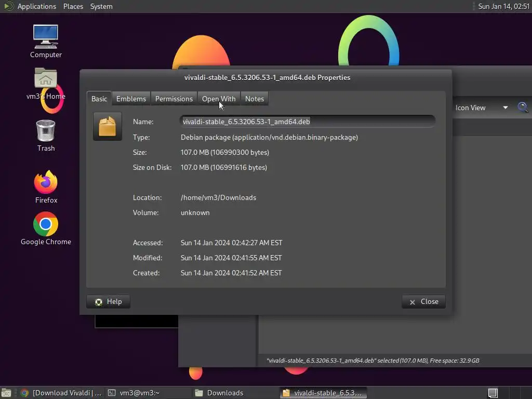Click the Accessed timestamp 02:42:27 AM
The height and width of the screenshot is (399, 532).
pos(231,243)
